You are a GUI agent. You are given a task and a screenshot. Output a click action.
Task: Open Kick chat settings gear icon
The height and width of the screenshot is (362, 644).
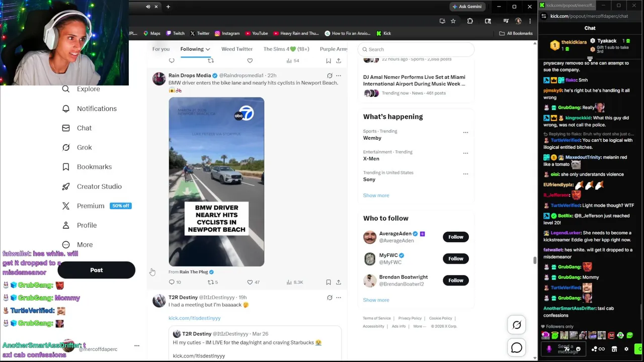click(626, 349)
